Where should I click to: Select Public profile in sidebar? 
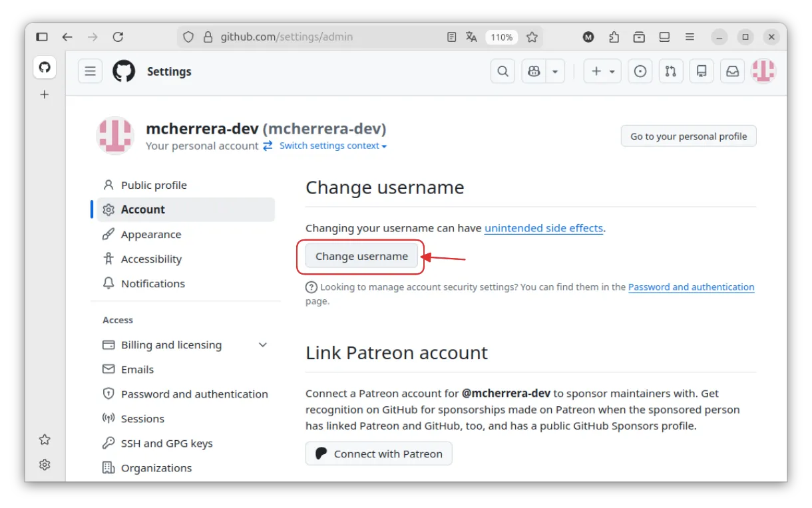coord(154,185)
